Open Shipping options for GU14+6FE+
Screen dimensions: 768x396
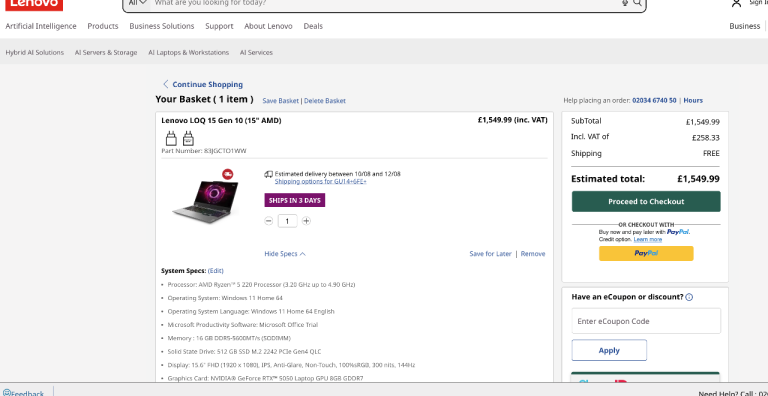pyautogui.click(x=320, y=181)
